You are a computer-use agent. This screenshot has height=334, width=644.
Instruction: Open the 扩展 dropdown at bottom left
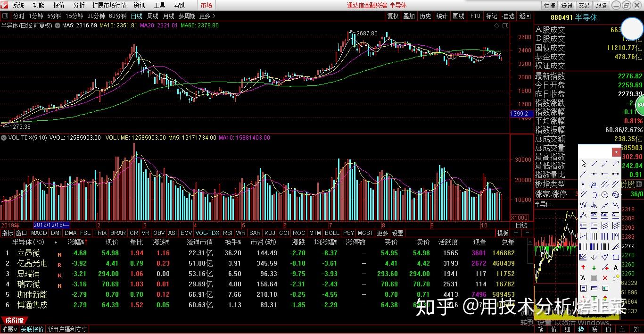(9, 329)
